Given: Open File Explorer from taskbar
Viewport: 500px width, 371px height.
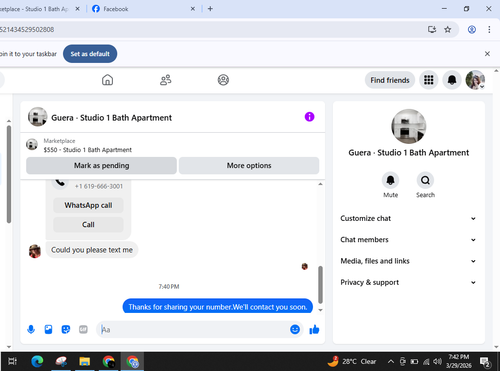Looking at the screenshot, I should pyautogui.click(x=85, y=361).
